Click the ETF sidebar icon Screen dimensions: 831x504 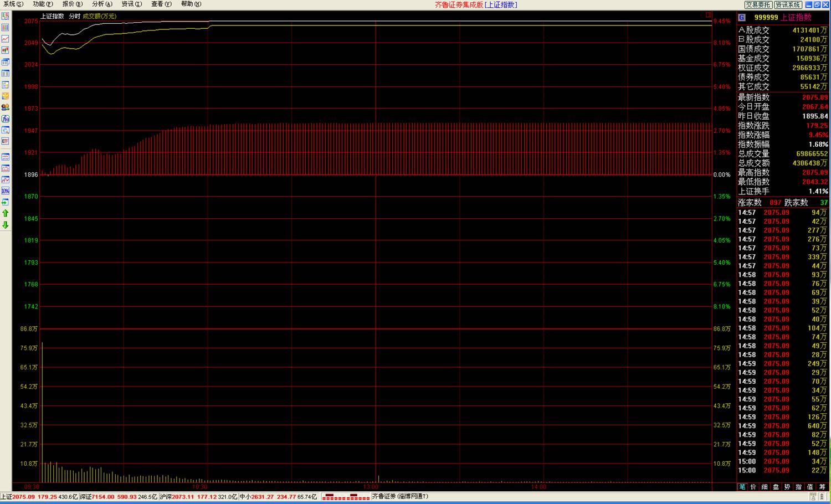click(x=6, y=141)
